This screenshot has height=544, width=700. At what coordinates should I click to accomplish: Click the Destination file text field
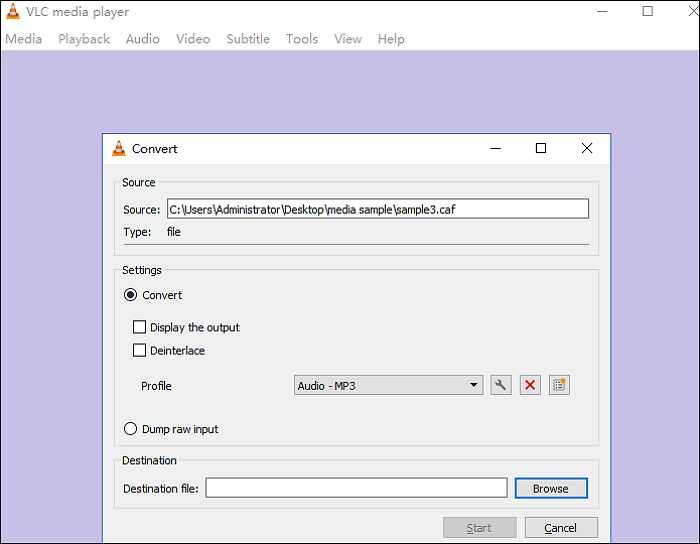coord(356,488)
